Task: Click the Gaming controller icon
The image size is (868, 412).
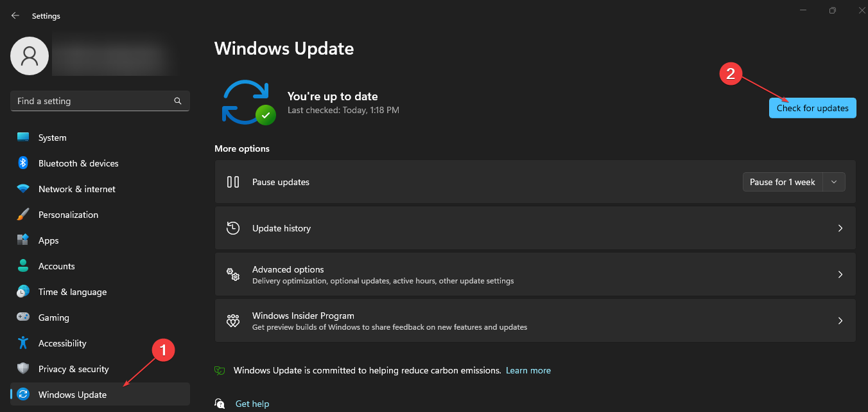Action: 23,318
